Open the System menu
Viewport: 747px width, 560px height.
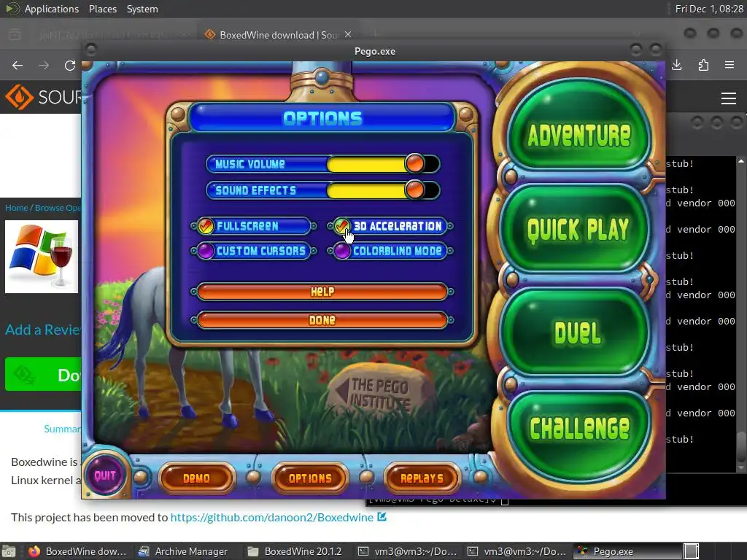coord(142,9)
